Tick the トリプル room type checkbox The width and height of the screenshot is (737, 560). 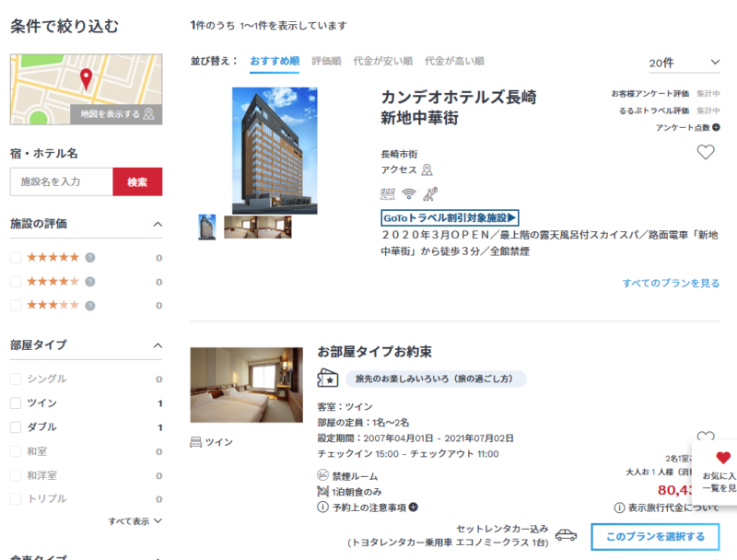(16, 499)
